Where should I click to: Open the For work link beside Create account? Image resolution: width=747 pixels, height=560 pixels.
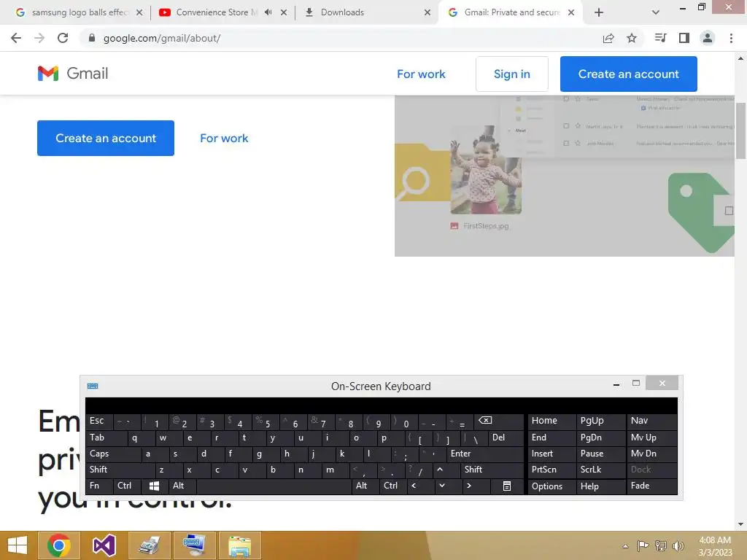coord(224,138)
